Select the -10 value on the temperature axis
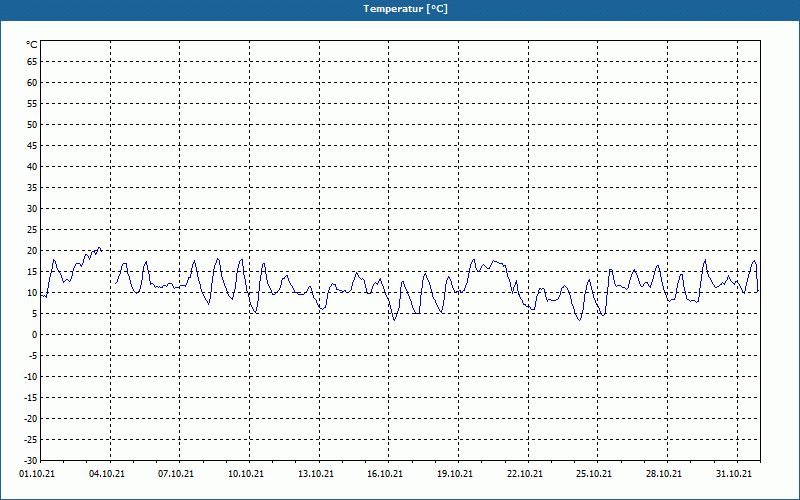This screenshot has width=800, height=500. coord(31,377)
